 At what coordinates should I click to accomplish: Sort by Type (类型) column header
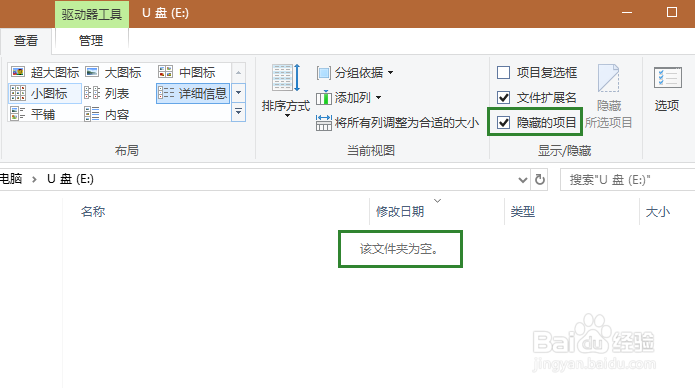click(x=572, y=212)
